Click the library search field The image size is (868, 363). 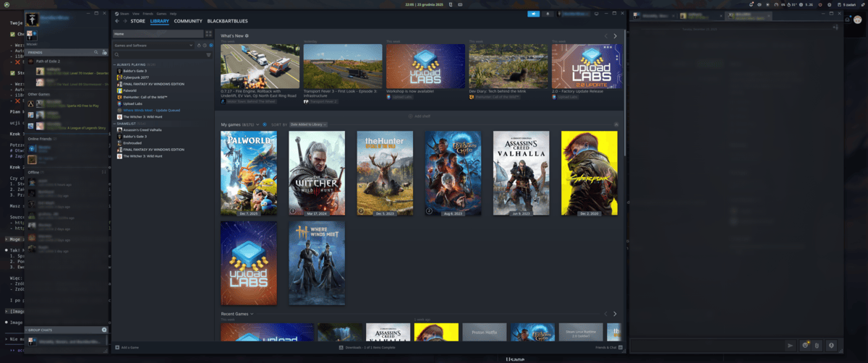point(159,54)
